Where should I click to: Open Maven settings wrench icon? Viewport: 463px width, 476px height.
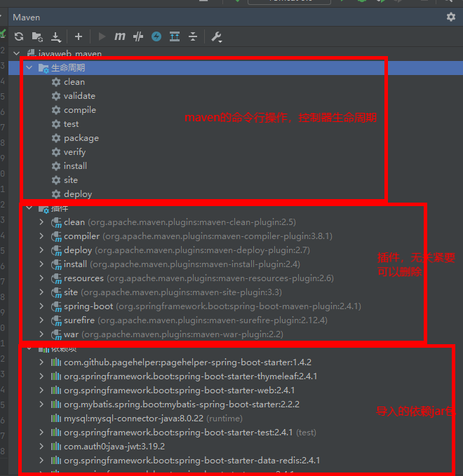click(x=216, y=36)
